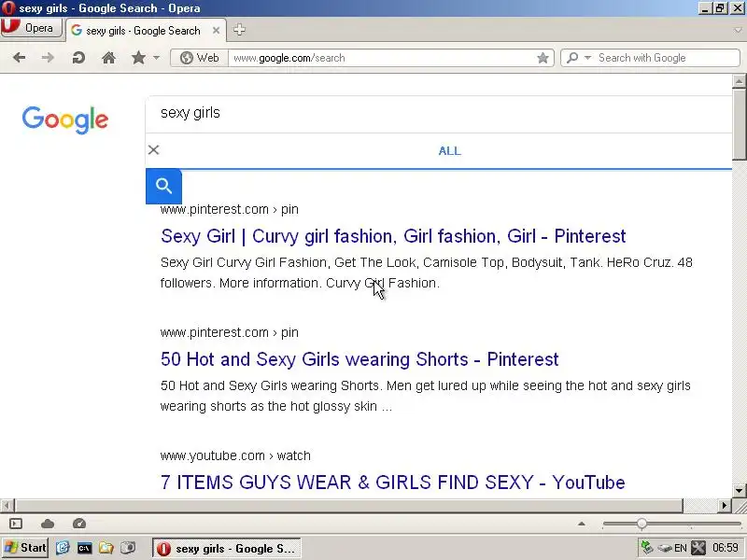Open the Opera menu button
Image resolution: width=747 pixels, height=560 pixels.
(x=32, y=28)
